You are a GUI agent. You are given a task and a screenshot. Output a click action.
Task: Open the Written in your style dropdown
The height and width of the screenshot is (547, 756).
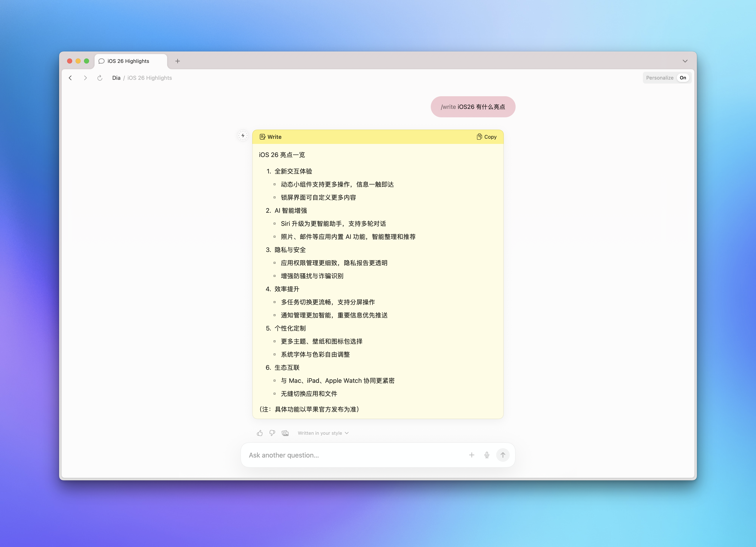[323, 433]
